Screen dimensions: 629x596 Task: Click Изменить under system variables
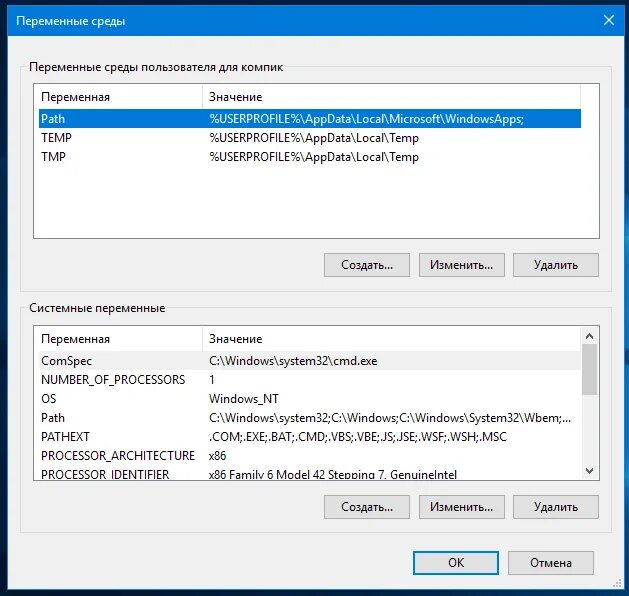click(461, 507)
